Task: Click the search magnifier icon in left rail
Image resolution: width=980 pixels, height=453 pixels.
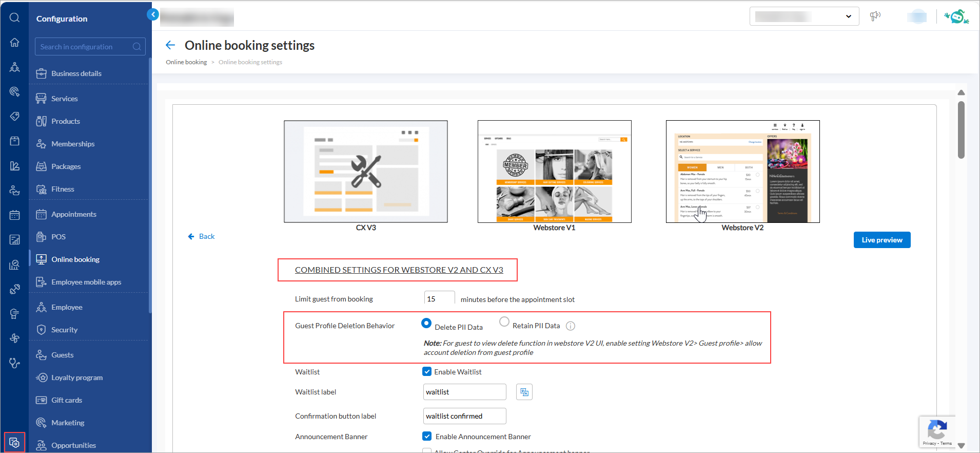Action: (x=14, y=18)
